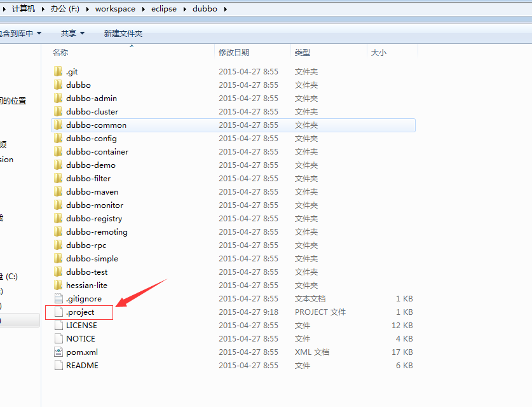Expand breadcrumb arrow after 计算机
Viewport: 532px width, 407px height.
43,9
